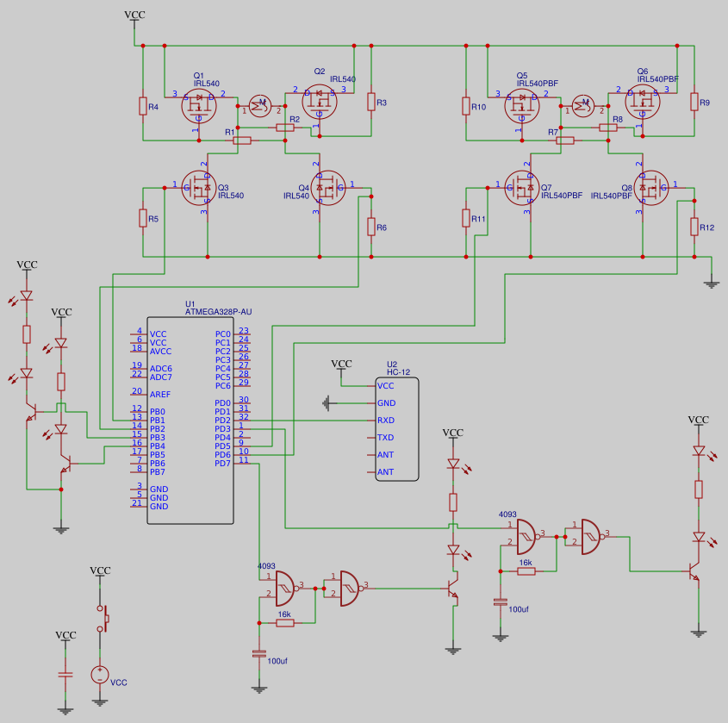Click the ground symbol left of HC-12 GND

[327, 402]
